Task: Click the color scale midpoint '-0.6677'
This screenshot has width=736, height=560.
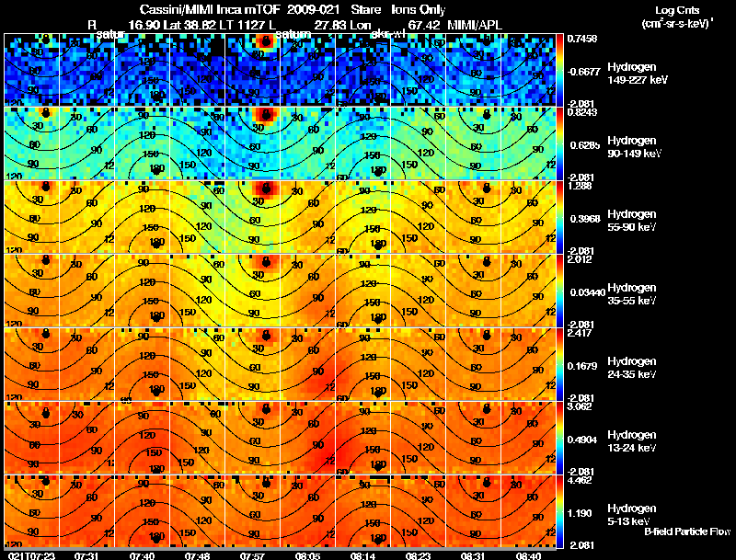Action: tap(584, 72)
